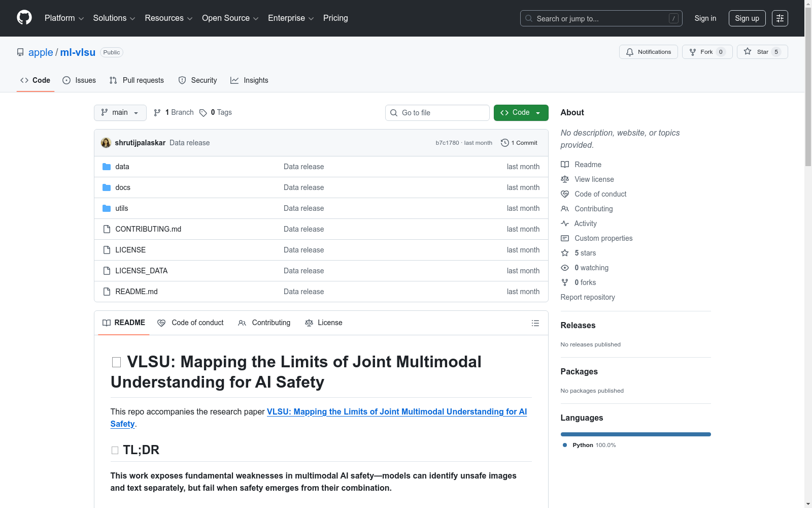Click the tag icon beside Tags
812x508 pixels.
[203, 113]
